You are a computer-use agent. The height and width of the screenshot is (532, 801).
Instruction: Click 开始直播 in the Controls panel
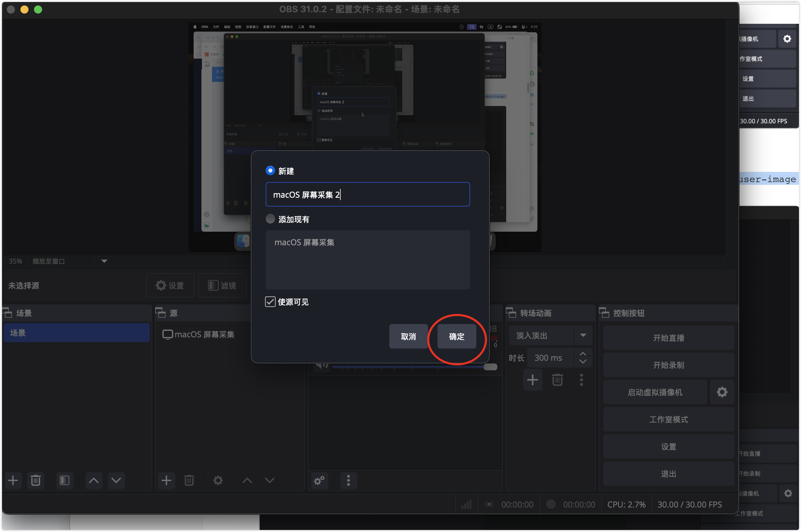click(x=669, y=338)
